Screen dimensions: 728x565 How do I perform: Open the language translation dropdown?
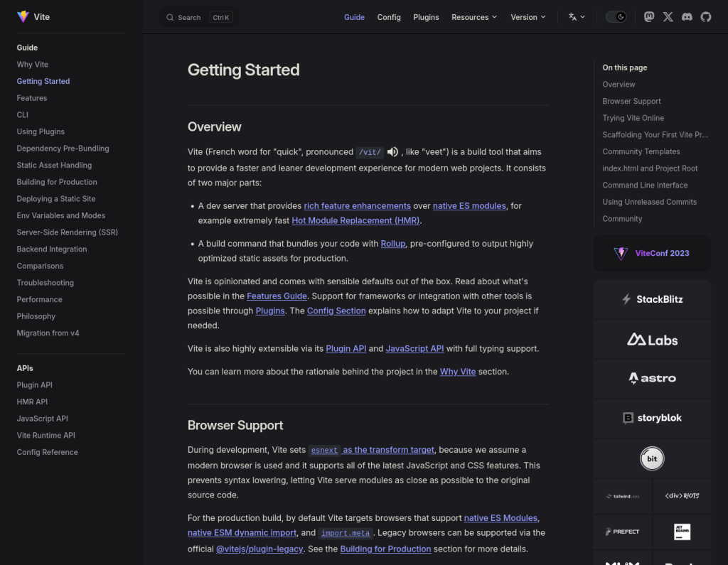(x=577, y=17)
